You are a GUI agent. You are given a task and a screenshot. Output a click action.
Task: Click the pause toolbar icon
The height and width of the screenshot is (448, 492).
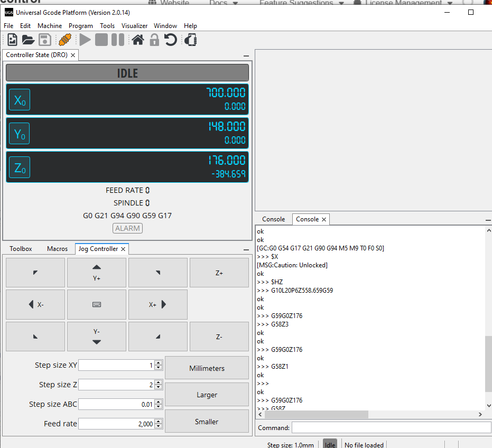[118, 40]
